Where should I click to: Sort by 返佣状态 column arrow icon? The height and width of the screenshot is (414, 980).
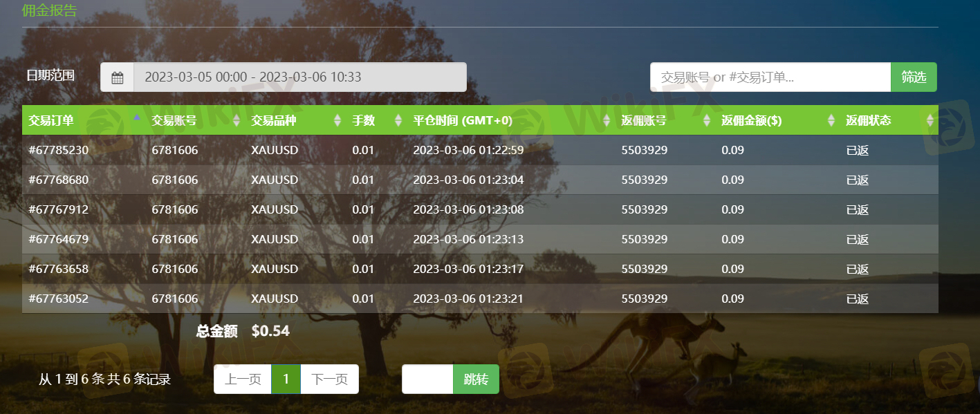[930, 120]
